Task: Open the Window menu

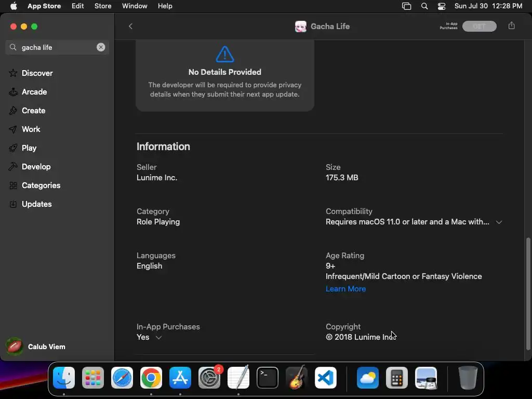Action: coord(135,6)
